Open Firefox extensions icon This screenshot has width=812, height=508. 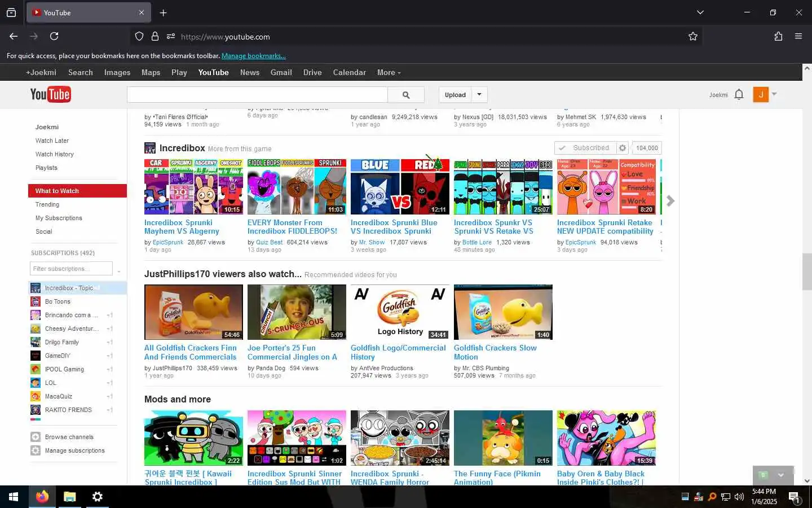pyautogui.click(x=778, y=36)
